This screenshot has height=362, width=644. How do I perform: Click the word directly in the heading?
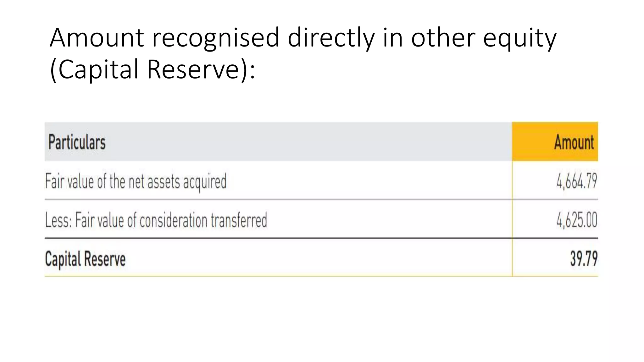click(x=331, y=38)
